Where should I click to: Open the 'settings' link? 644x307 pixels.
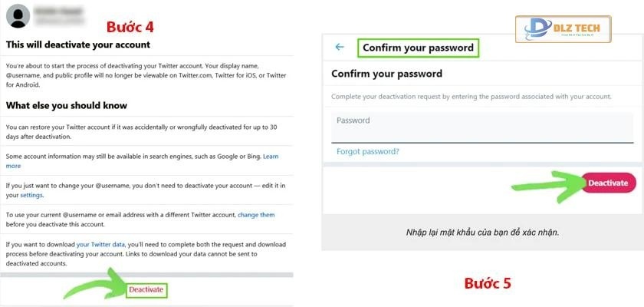[x=30, y=195]
